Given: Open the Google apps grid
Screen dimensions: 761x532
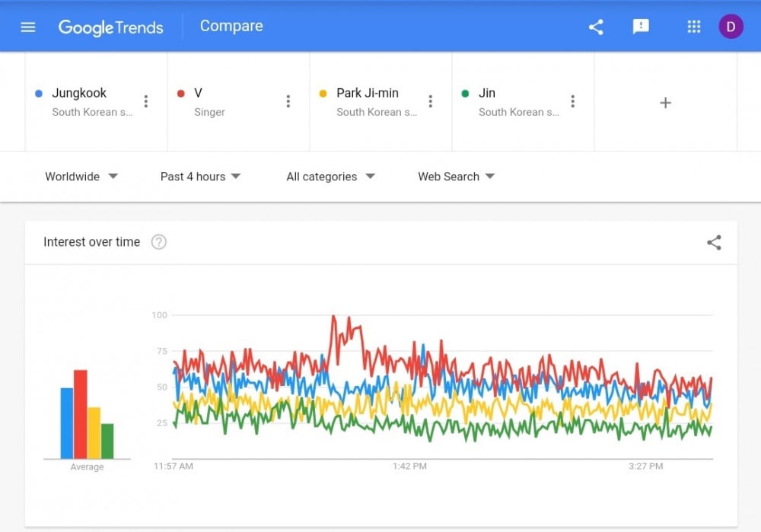Looking at the screenshot, I should tap(694, 27).
